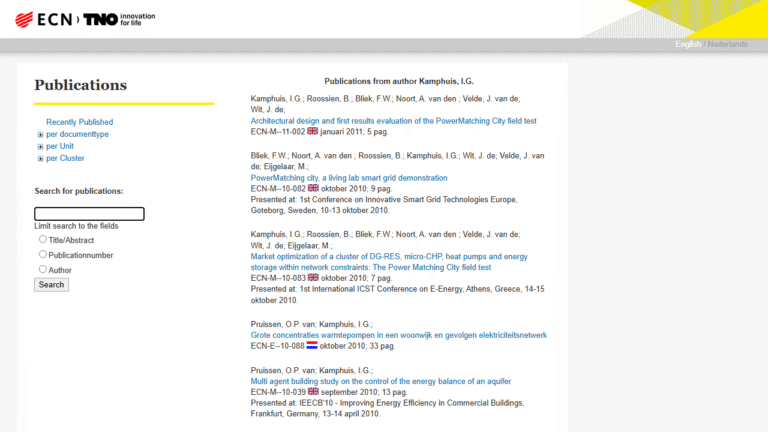The height and width of the screenshot is (432, 768).
Task: Select the Author radio button
Action: 43,269
